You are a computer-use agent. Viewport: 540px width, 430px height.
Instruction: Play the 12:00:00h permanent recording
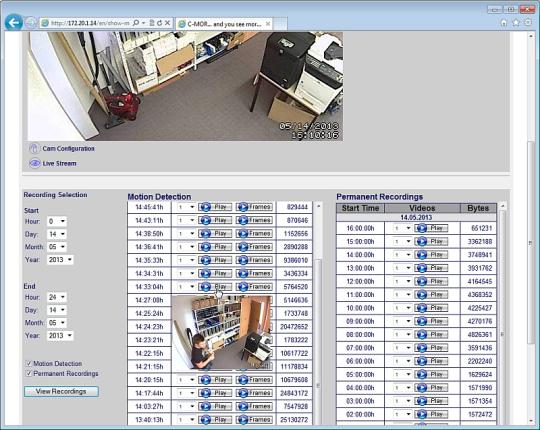[432, 281]
